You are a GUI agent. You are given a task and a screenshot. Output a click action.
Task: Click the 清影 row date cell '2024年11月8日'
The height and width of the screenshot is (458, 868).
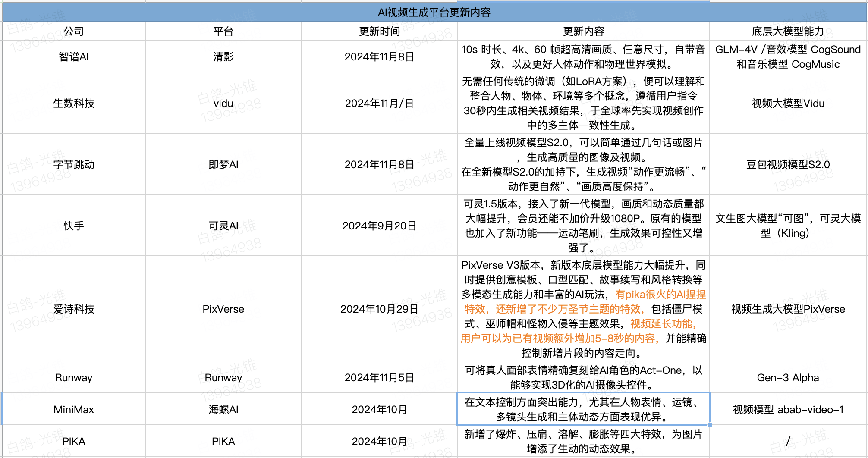(380, 56)
